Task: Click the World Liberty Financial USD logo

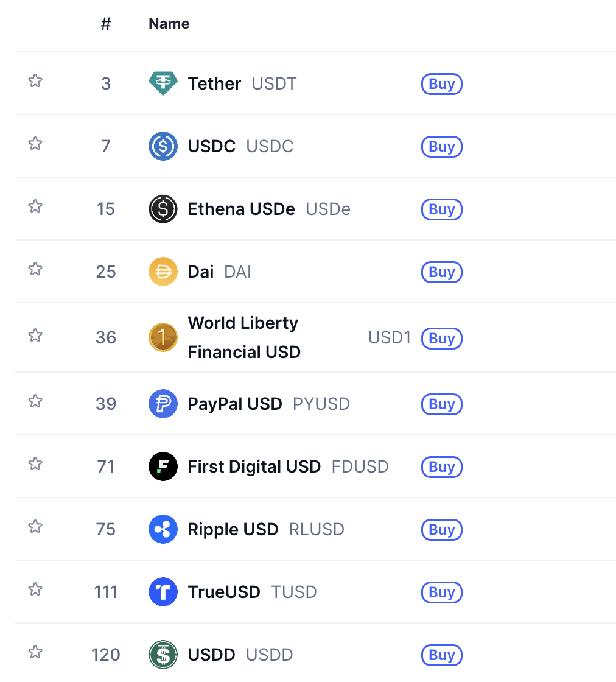Action: point(163,337)
